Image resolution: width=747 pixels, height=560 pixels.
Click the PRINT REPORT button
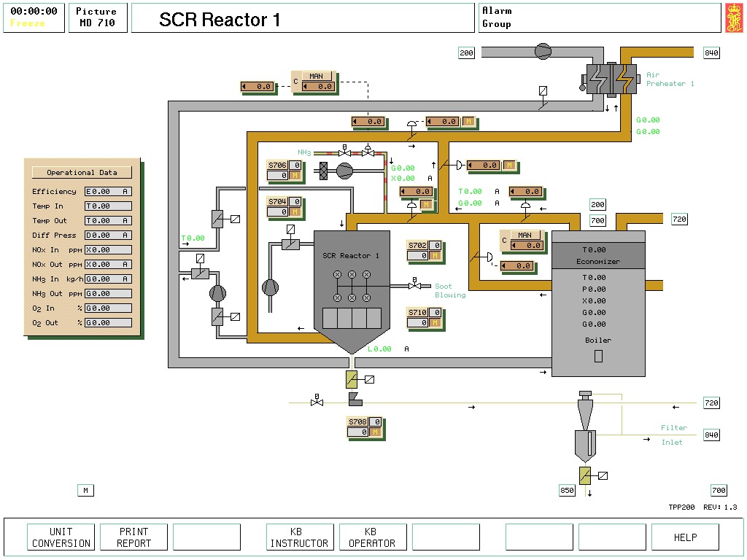coord(134,537)
